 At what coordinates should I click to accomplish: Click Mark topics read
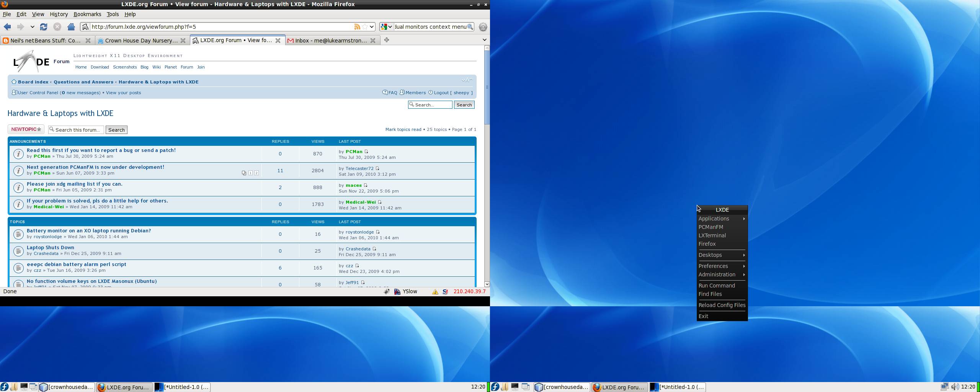click(403, 129)
